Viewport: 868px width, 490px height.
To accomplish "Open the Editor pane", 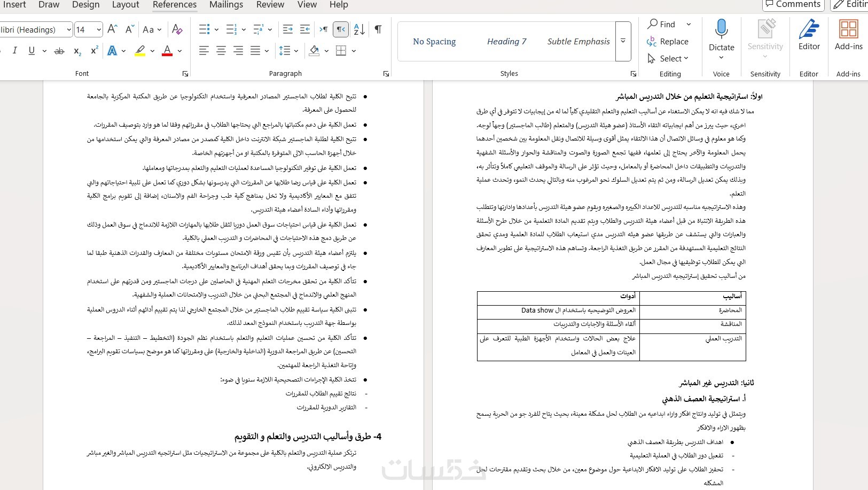I will [x=809, y=35].
